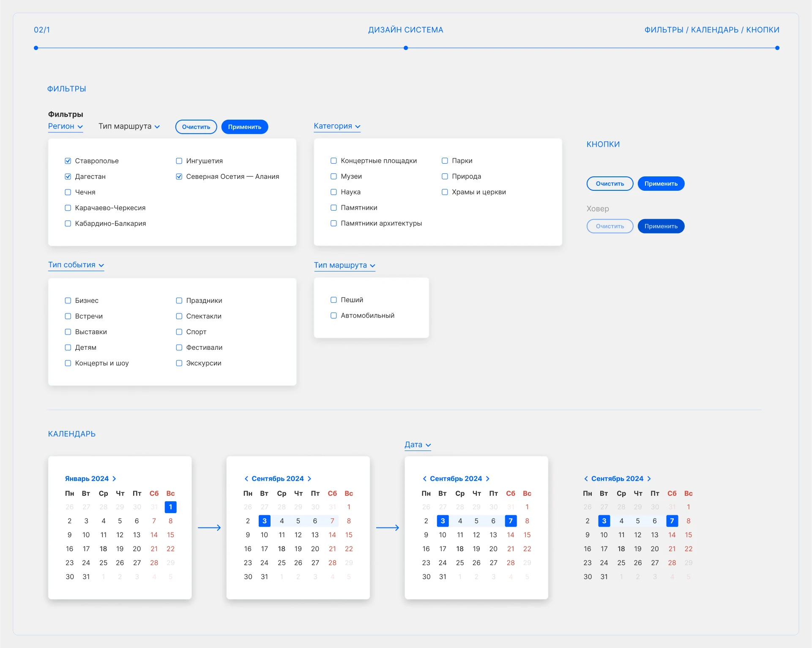This screenshot has width=812, height=648.
Task: Select day 18 in Январь 2024 calendar
Action: [x=103, y=549]
